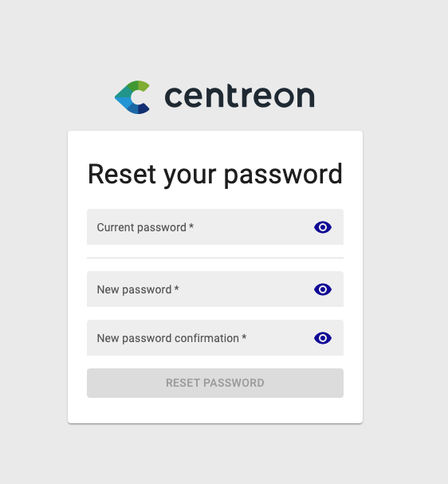Click empty white card area below reset button

(215, 411)
